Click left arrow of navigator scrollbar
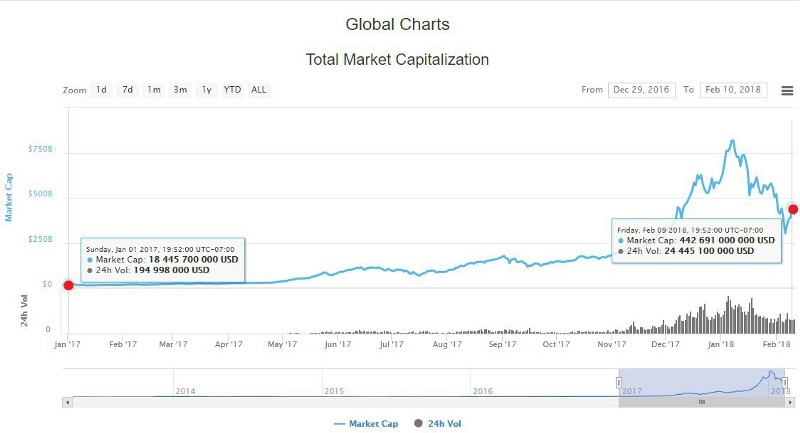 click(x=67, y=402)
